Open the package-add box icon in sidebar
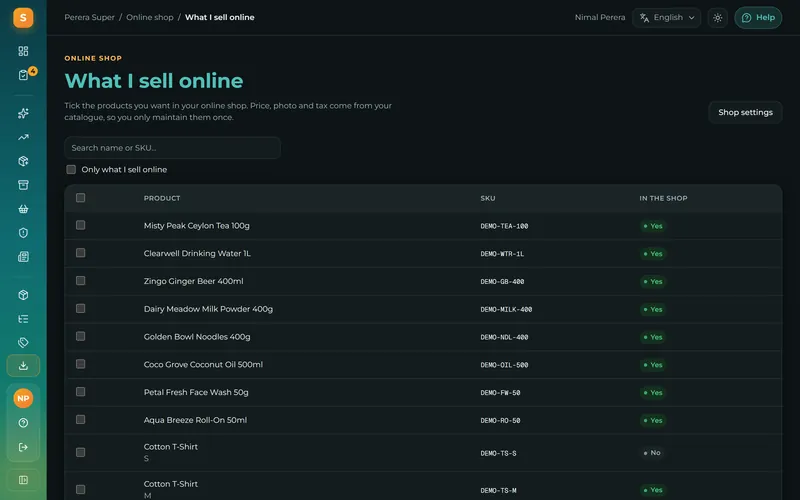 [x=23, y=161]
